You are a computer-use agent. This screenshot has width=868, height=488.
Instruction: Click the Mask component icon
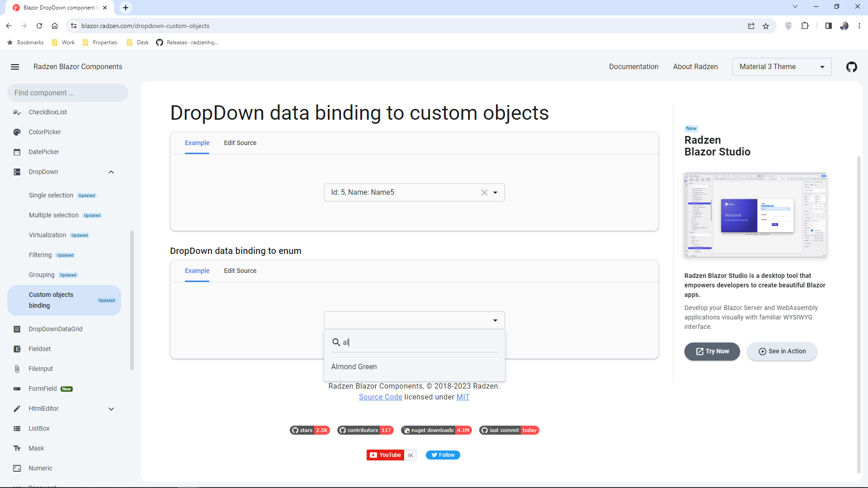pos(17,448)
